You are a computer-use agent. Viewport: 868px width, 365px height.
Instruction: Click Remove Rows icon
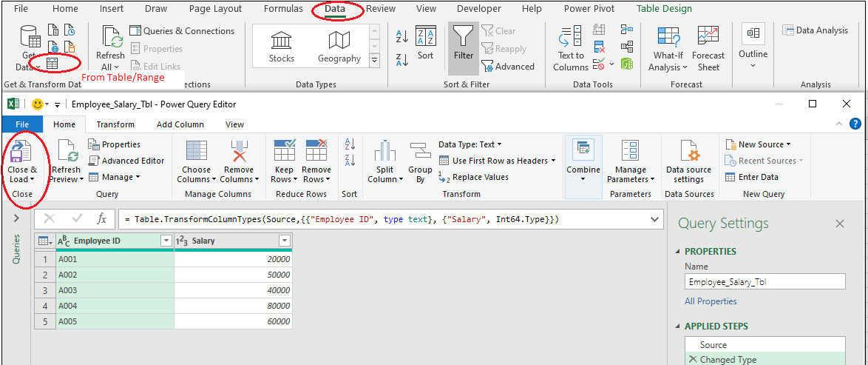pos(316,151)
